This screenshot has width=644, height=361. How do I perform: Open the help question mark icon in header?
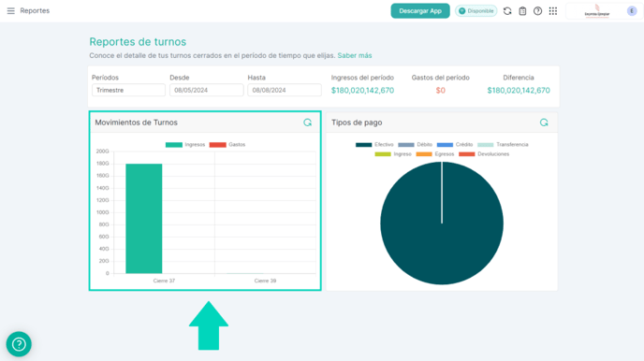pos(537,11)
